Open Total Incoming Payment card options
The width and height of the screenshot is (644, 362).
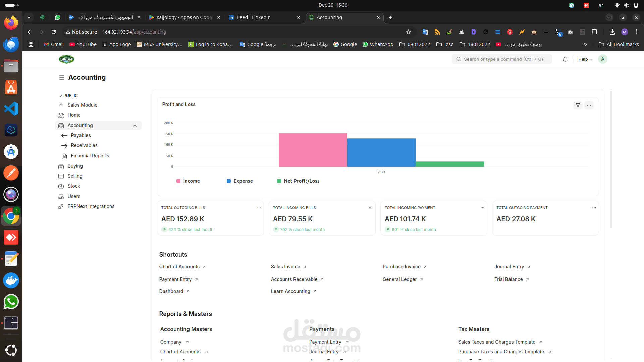(482, 207)
